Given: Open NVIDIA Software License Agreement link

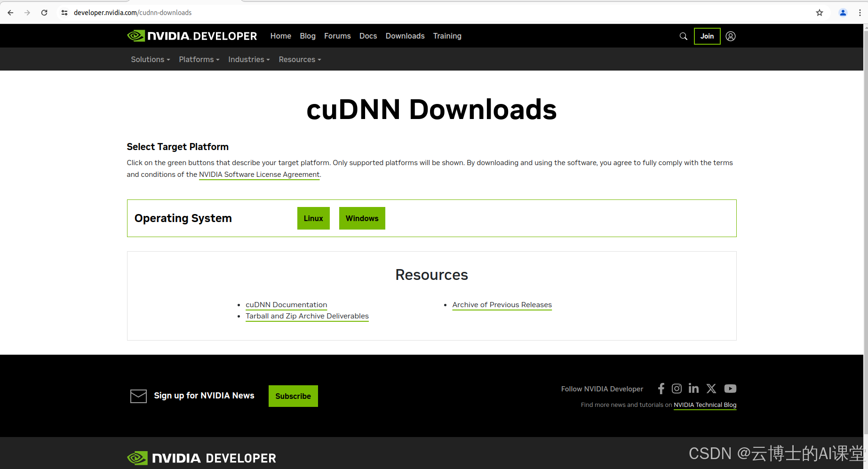Looking at the screenshot, I should [259, 175].
